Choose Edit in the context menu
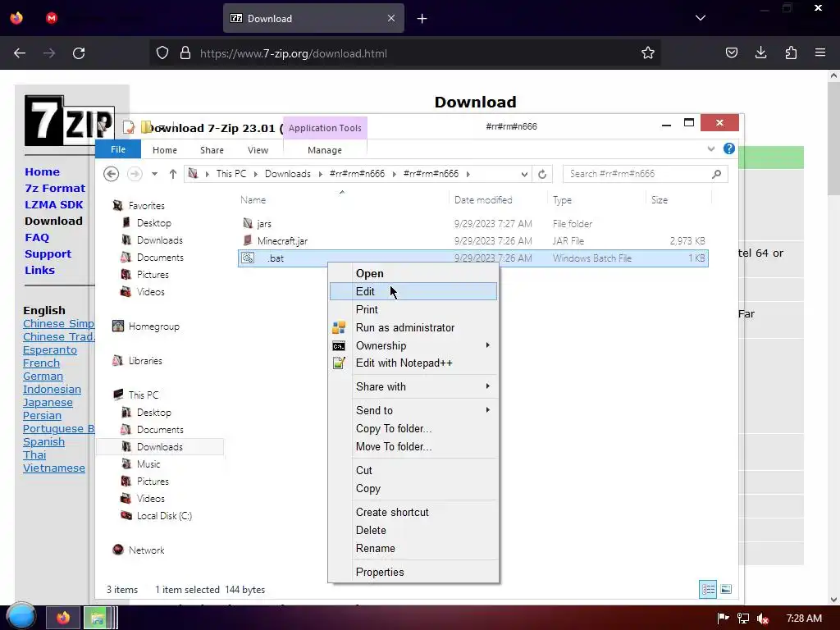The height and width of the screenshot is (630, 840). pyautogui.click(x=413, y=291)
